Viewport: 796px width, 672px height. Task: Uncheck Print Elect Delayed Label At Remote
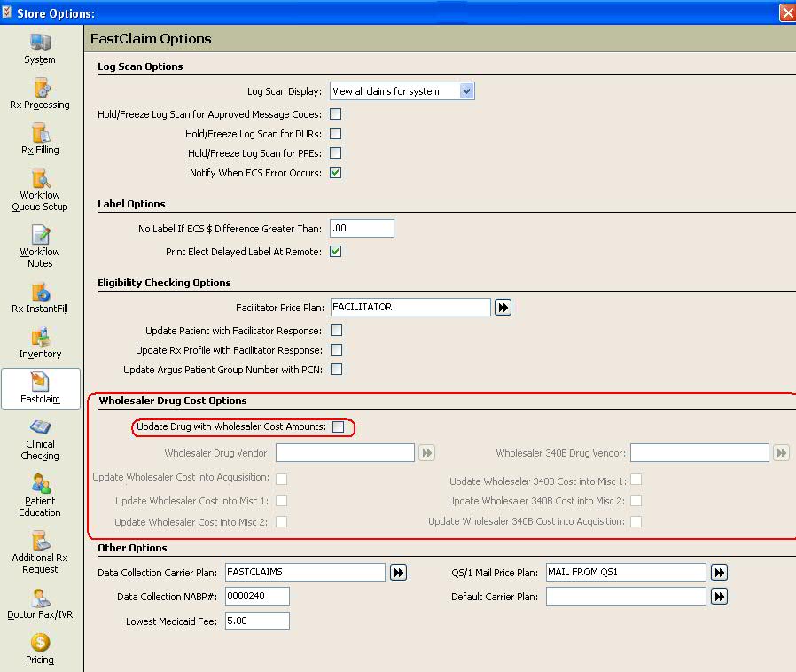(336, 251)
